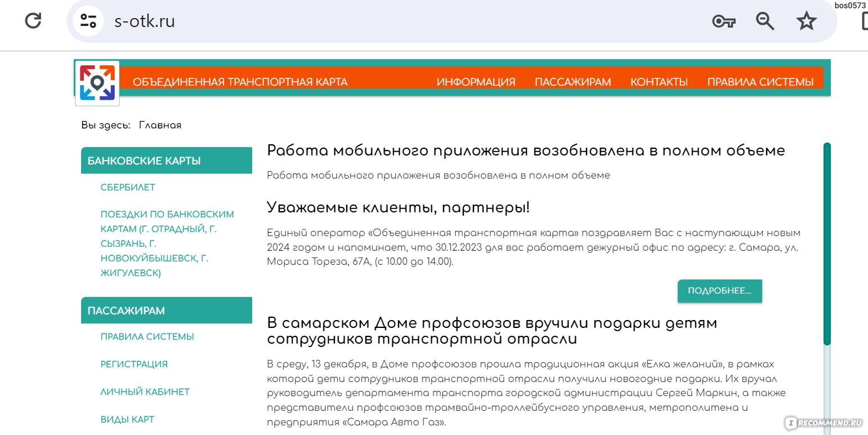Image resolution: width=868 pixels, height=435 pixels.
Task: Open the СБЕРБИЛЕТ sidebar link
Action: [x=128, y=188]
